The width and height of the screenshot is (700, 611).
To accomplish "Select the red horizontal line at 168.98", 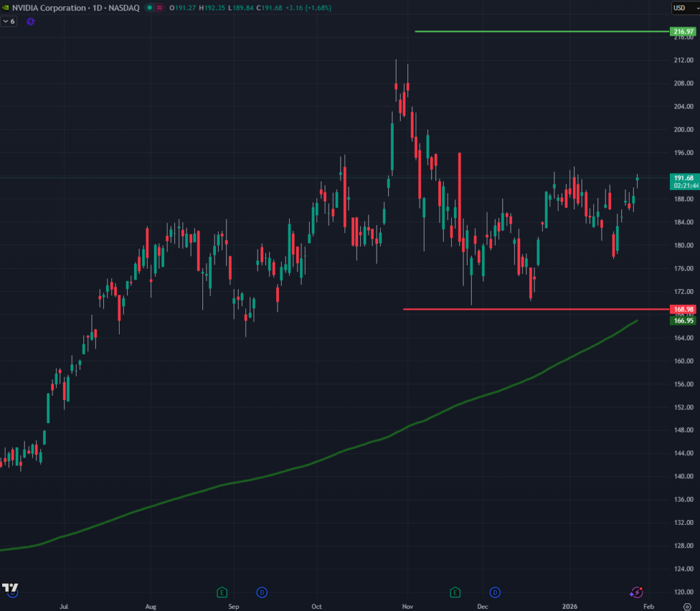I will [533, 309].
